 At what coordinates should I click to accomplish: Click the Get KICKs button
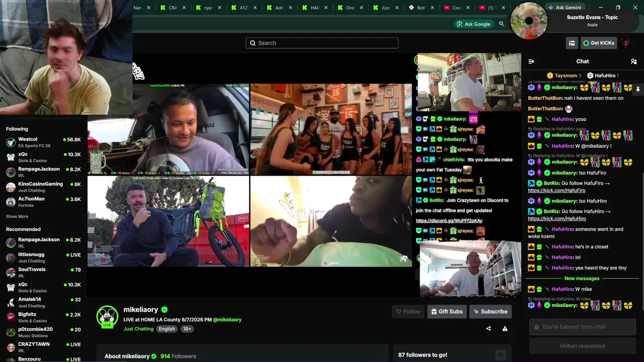(x=599, y=43)
